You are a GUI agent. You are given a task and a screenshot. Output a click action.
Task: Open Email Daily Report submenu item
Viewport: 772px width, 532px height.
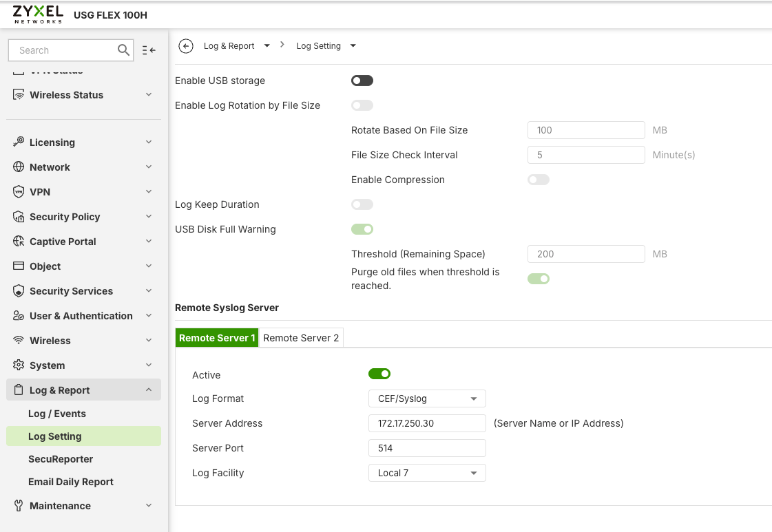[71, 482]
